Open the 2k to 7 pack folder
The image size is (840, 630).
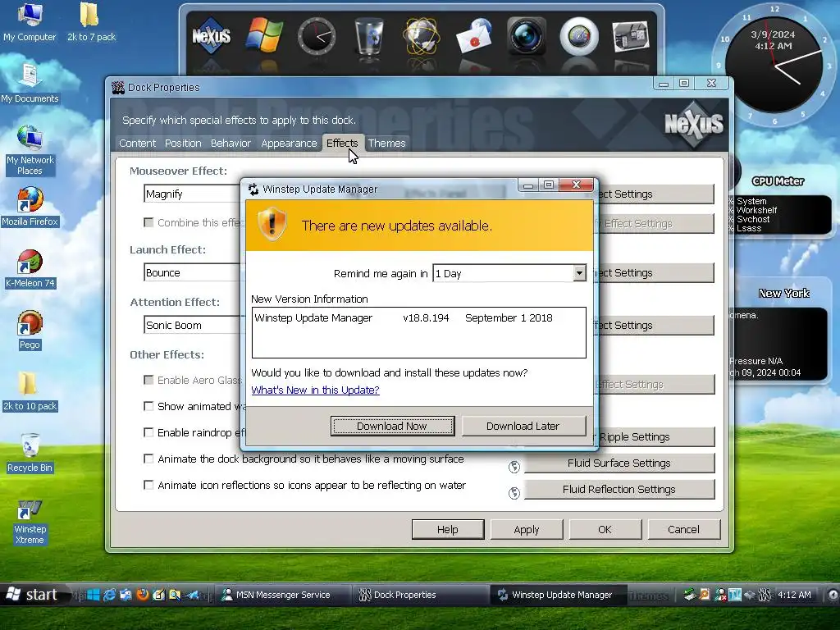[x=91, y=22]
